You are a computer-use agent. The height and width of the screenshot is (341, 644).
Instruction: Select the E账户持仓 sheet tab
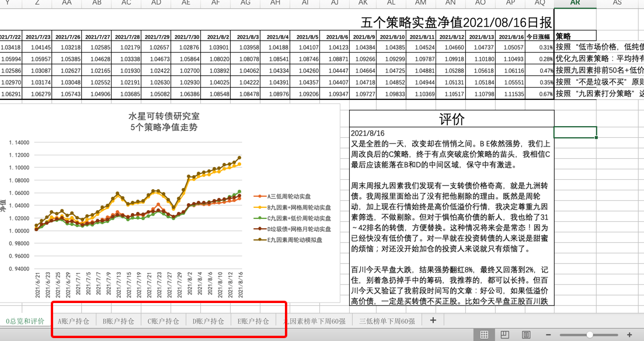[x=253, y=321]
